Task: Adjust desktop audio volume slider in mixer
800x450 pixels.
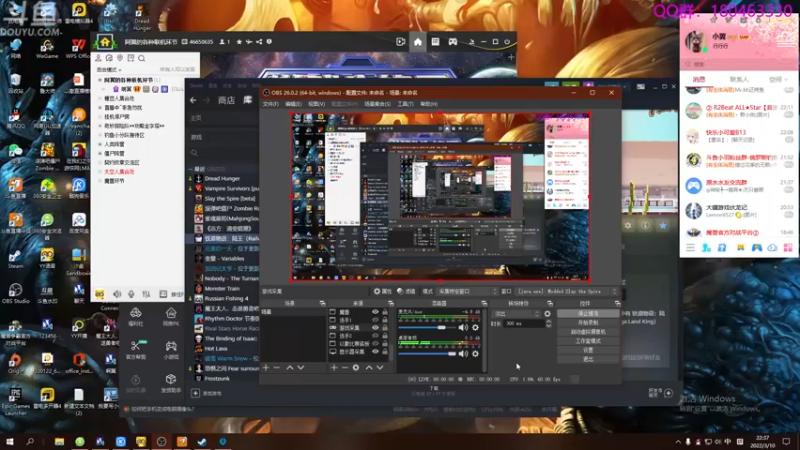Action: (427, 354)
